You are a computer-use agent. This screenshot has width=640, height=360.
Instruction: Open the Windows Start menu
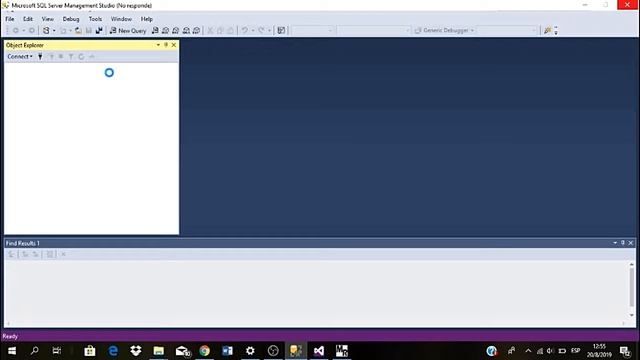12,351
